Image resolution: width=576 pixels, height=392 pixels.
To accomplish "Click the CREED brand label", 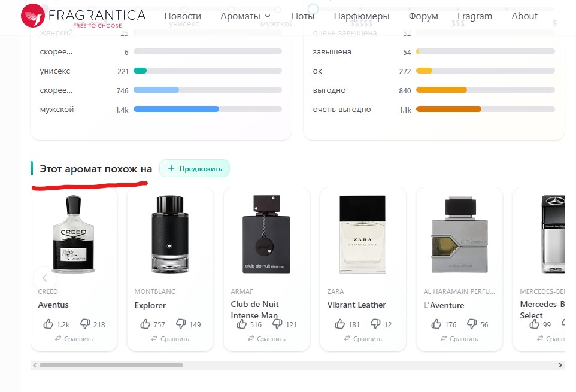I will click(x=48, y=291).
